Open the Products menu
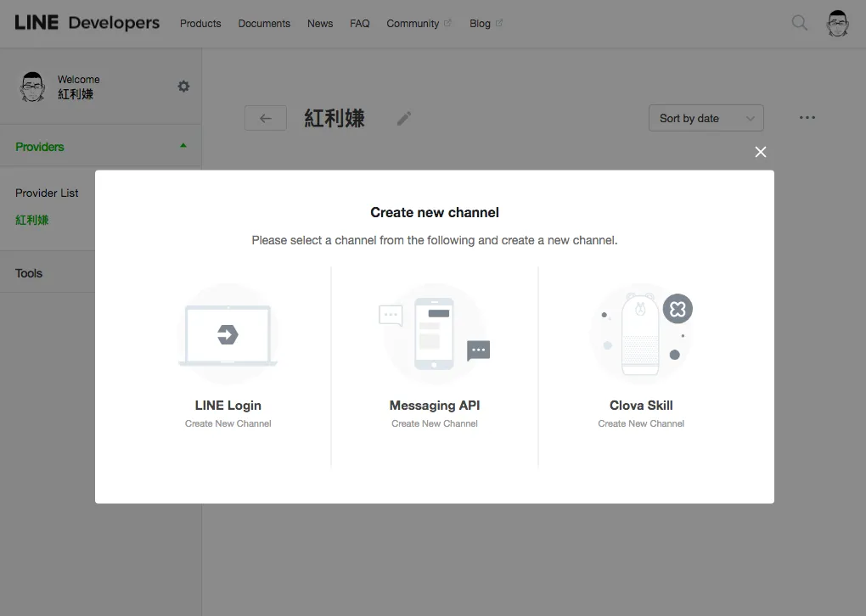This screenshot has width=866, height=616. (200, 24)
